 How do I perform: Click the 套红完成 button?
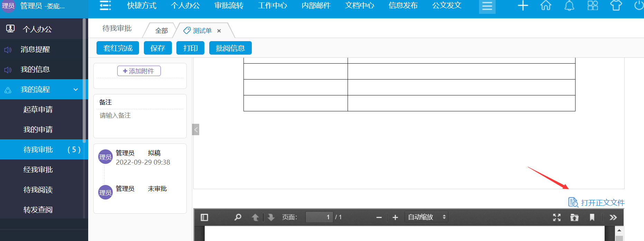pyautogui.click(x=118, y=48)
